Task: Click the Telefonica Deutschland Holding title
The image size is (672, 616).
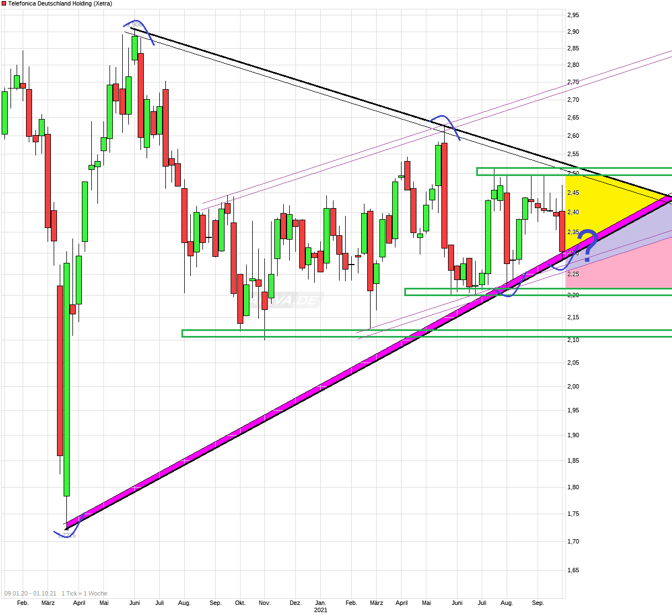Action: tap(60, 3)
